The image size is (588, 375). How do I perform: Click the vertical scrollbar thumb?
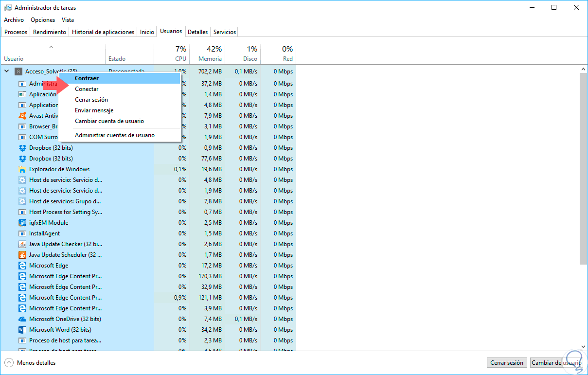click(584, 169)
